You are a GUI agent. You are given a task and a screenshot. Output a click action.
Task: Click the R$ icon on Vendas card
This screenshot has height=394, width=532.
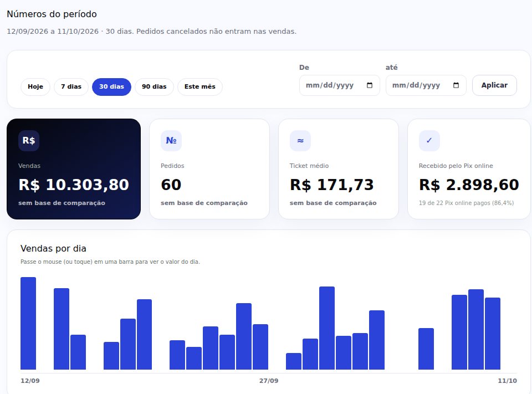29,141
